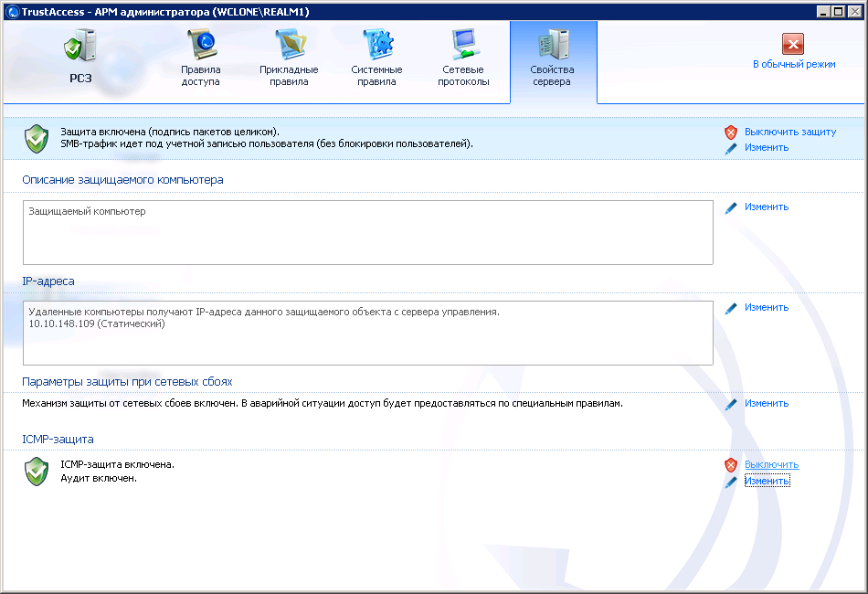Click the В обычный режим link
The height and width of the screenshot is (594, 868).
794,64
